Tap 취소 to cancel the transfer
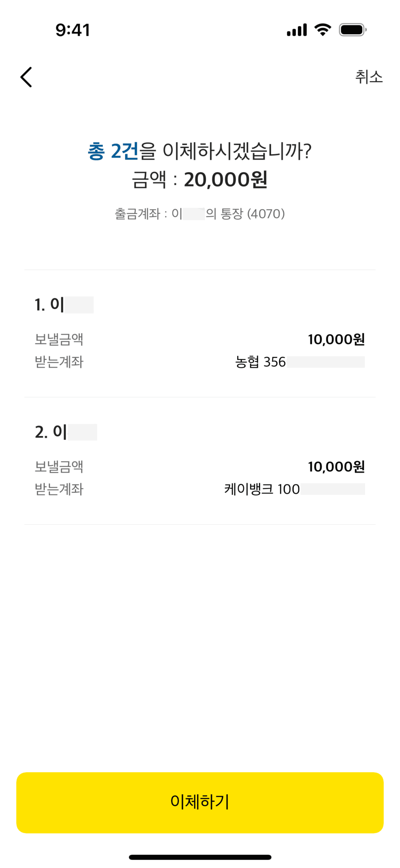The image size is (400, 868). point(368,77)
